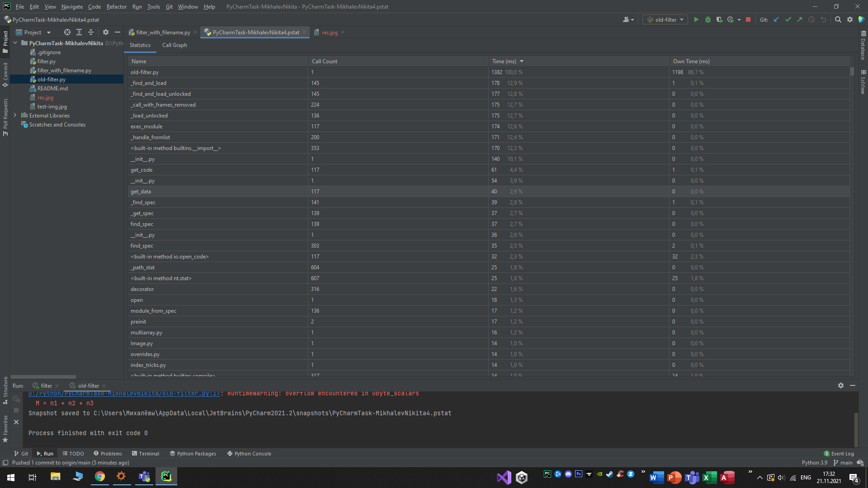Push commits with the green arrow

tap(800, 19)
